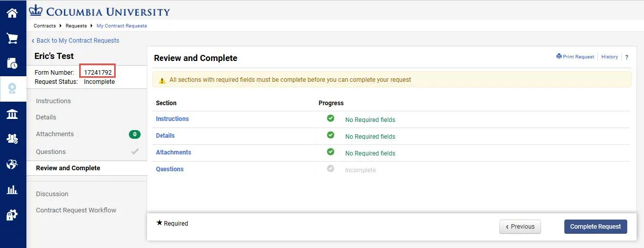Open the Attachments section link in table

[174, 152]
